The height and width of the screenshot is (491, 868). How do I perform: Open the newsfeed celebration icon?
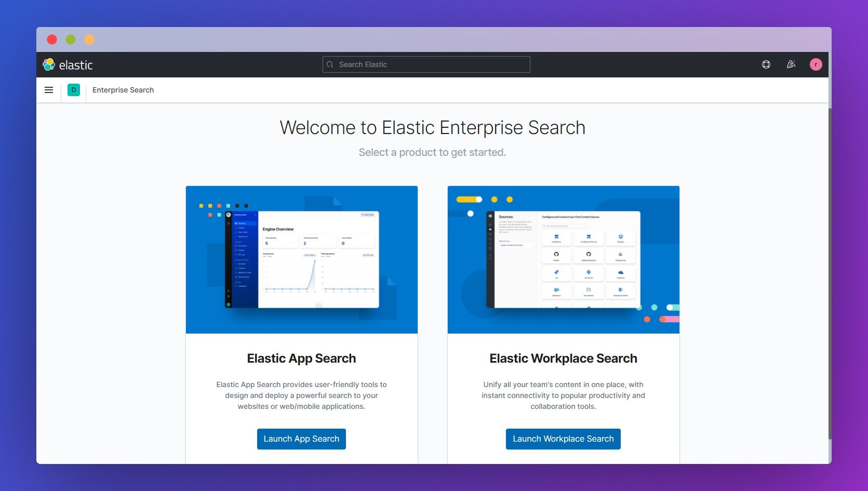[x=791, y=64]
